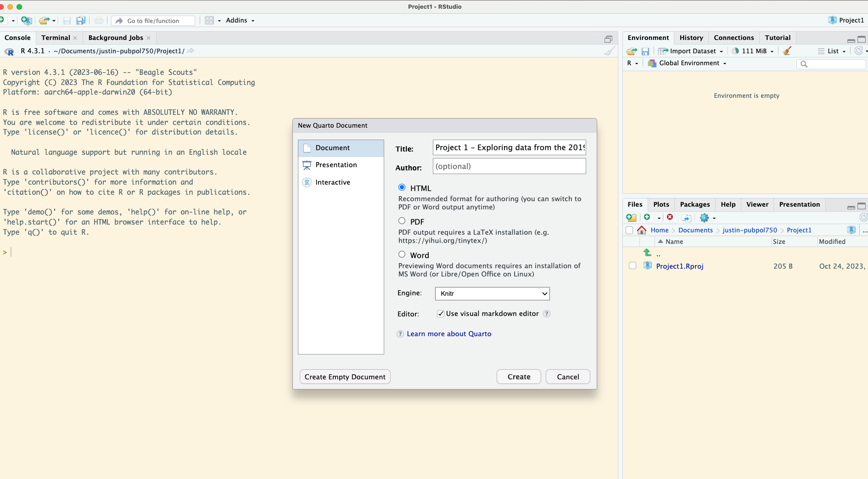Select the HTML output format radio button
The height and width of the screenshot is (479, 868).
pyautogui.click(x=402, y=187)
